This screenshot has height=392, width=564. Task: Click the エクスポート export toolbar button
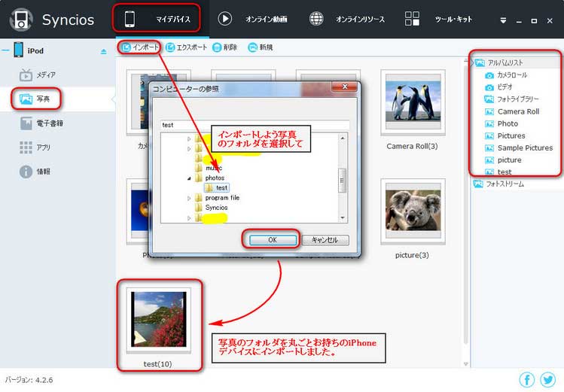point(187,47)
